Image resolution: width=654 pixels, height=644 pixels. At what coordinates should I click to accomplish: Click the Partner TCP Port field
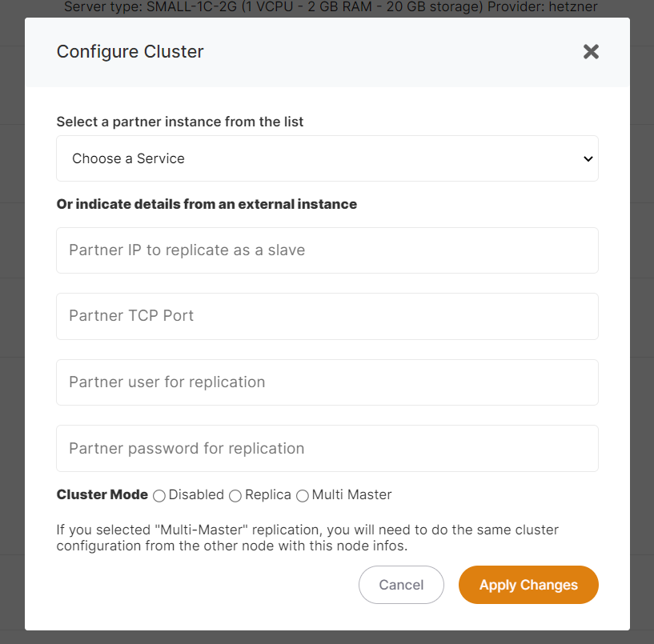[x=327, y=316]
